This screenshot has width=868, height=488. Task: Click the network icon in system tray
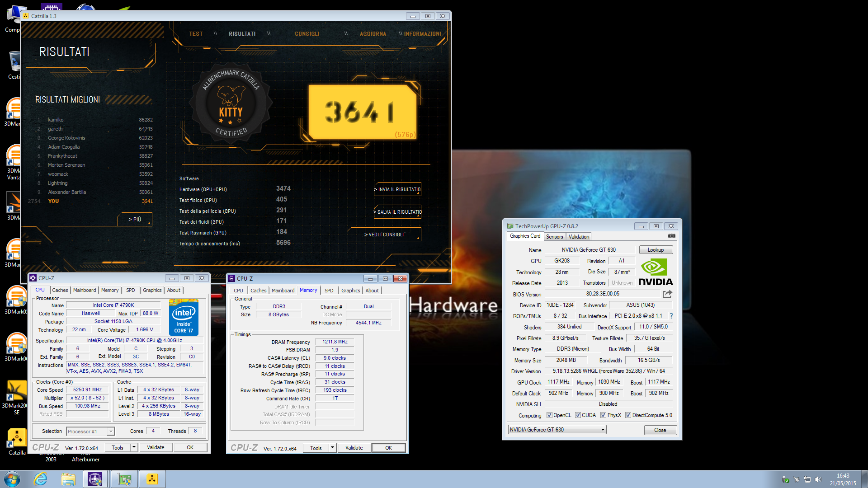point(807,479)
